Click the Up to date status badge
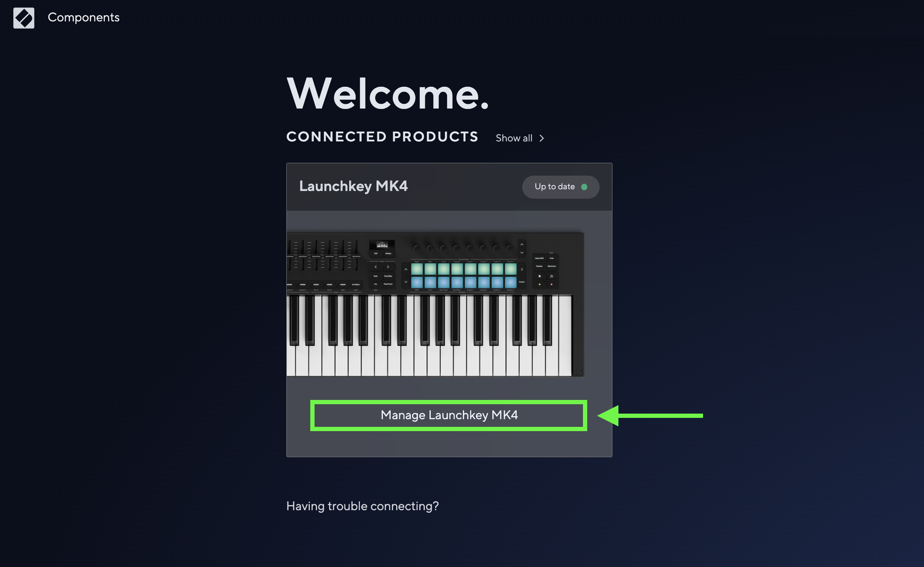The height and width of the screenshot is (567, 924). [560, 187]
